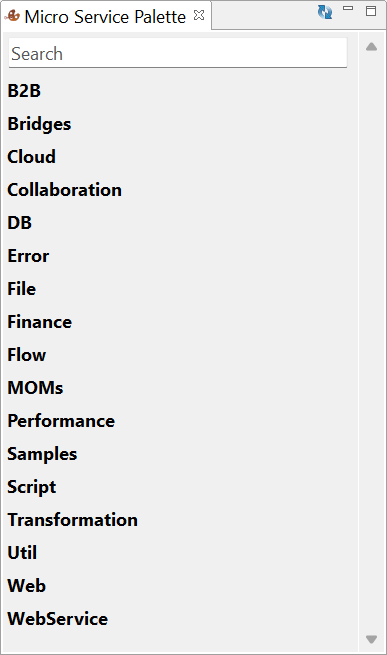
Task: Expand the Error category
Action: pyautogui.click(x=28, y=256)
